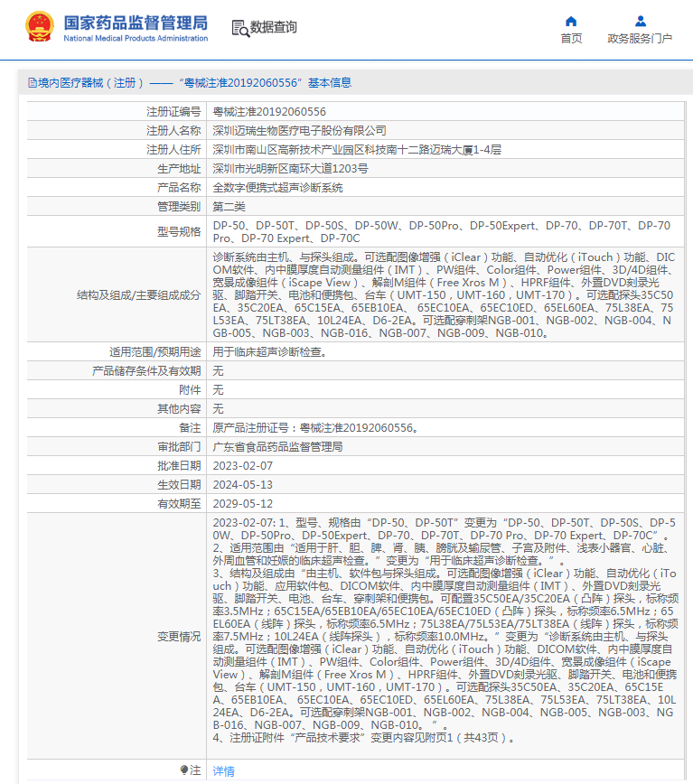Click the bullet icon beside 注
The height and width of the screenshot is (784, 693).
pos(183,770)
